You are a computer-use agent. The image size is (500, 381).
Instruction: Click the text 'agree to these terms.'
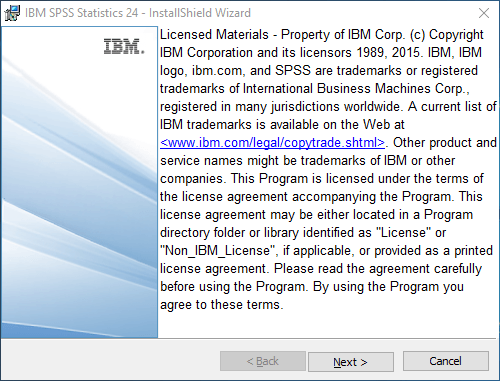222,305
